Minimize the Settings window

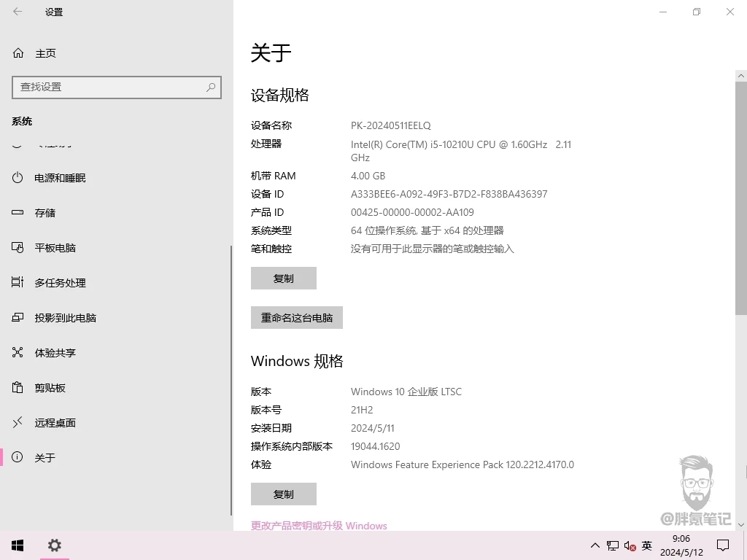pos(662,12)
